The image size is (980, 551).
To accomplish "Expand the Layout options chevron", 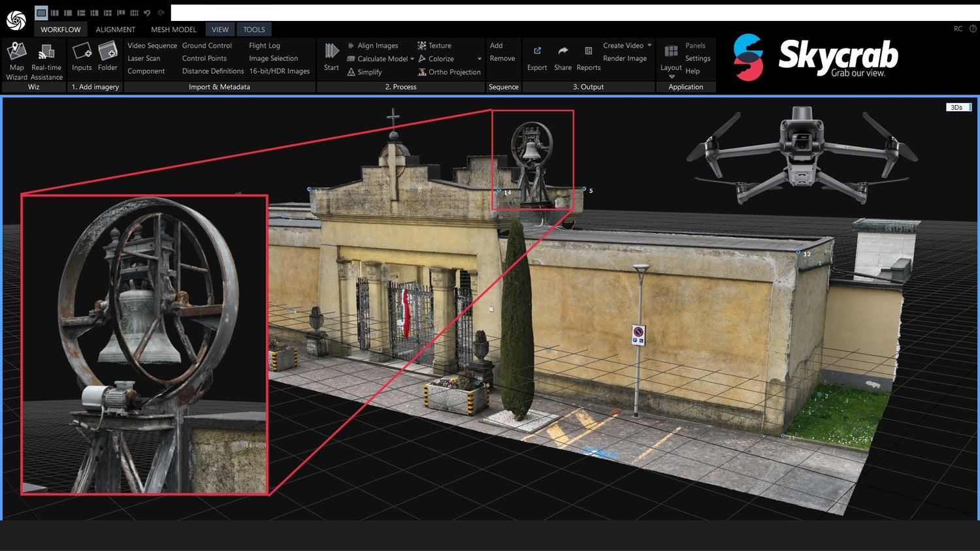I will pos(671,76).
